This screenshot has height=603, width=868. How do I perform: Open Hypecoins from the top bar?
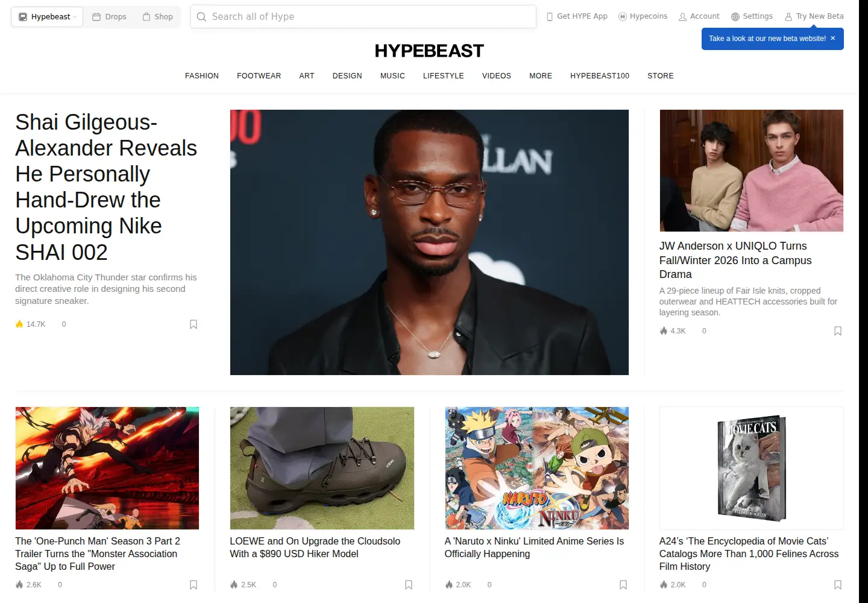(643, 16)
